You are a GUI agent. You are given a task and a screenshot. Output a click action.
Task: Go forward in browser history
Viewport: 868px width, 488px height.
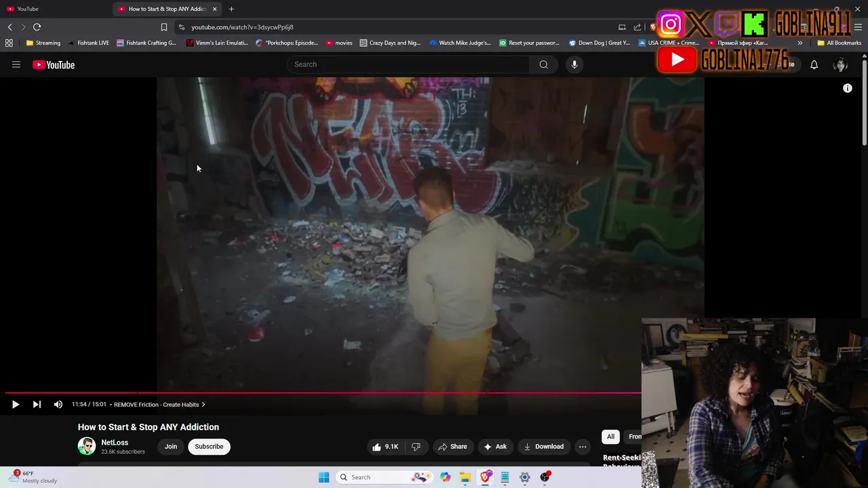pos(23,27)
